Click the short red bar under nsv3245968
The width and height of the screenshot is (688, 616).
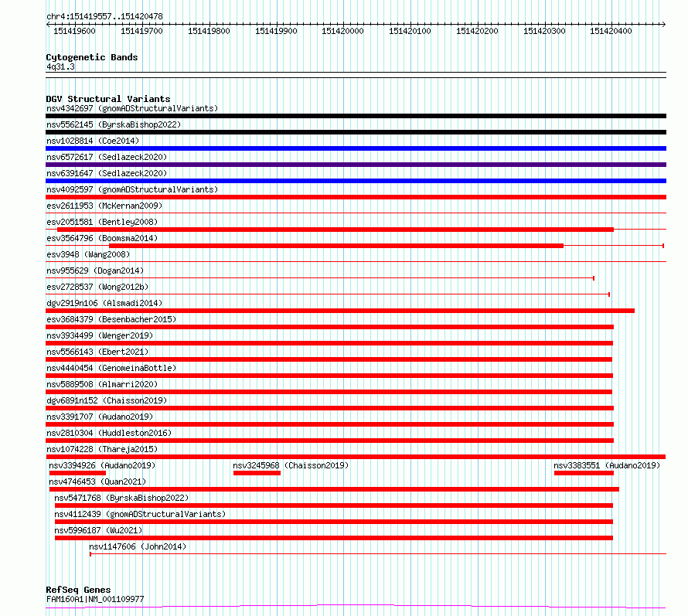point(257,473)
